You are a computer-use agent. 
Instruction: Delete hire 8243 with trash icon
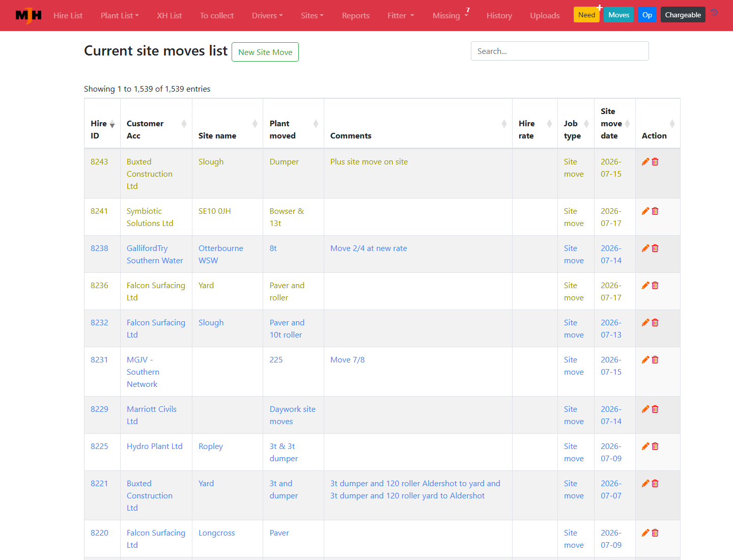tap(655, 161)
